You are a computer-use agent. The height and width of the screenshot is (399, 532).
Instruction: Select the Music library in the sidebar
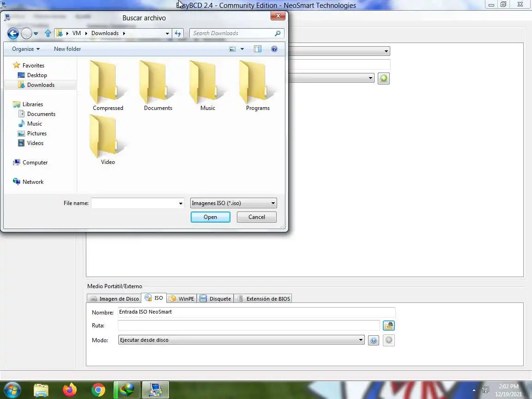tap(35, 123)
